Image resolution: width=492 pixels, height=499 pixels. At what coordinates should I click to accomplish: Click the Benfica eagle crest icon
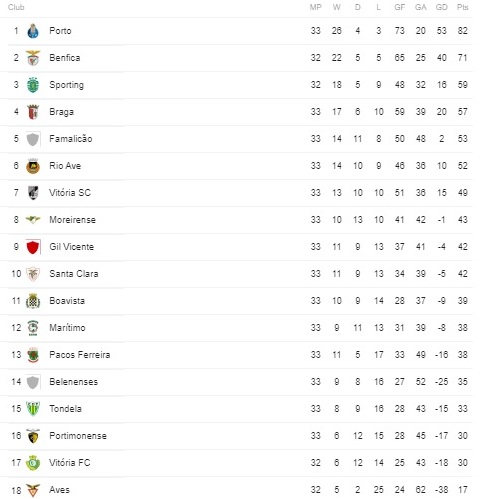tap(33, 58)
